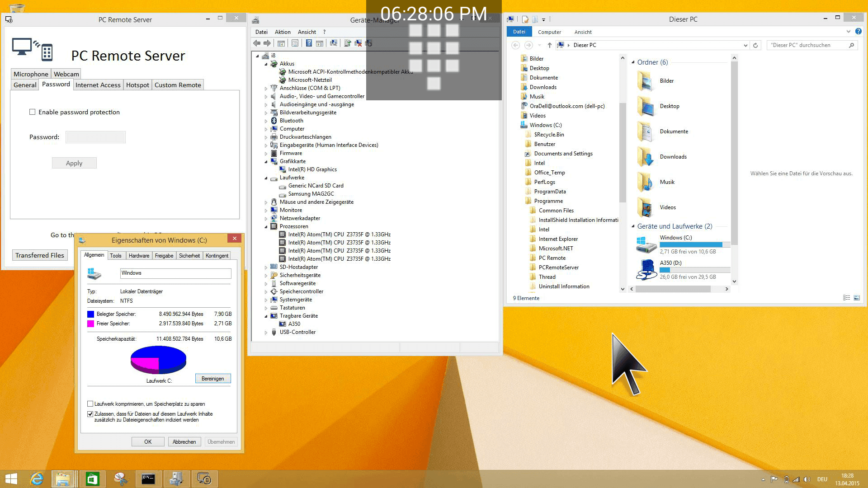Viewport: 868px width, 488px height.
Task: Click the Samsung MAG2GC drive icon
Action: click(x=283, y=194)
